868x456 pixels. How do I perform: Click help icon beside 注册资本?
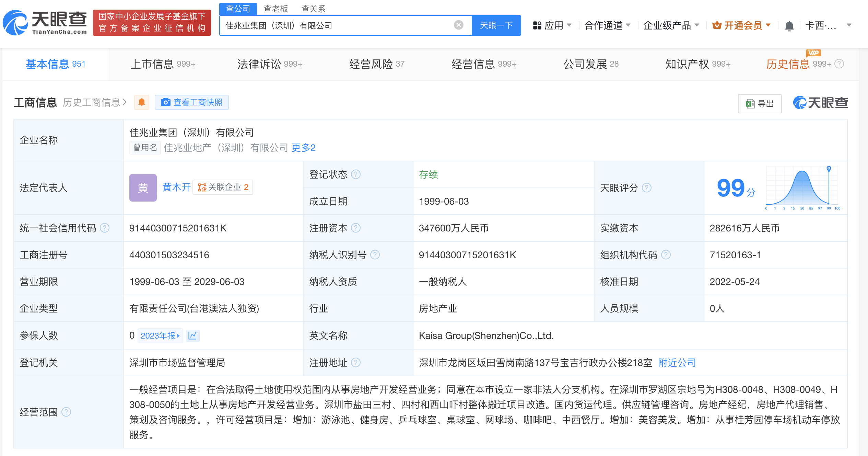(357, 228)
